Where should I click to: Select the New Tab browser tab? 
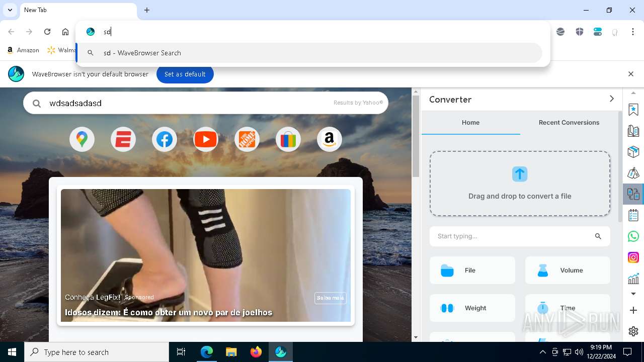78,10
